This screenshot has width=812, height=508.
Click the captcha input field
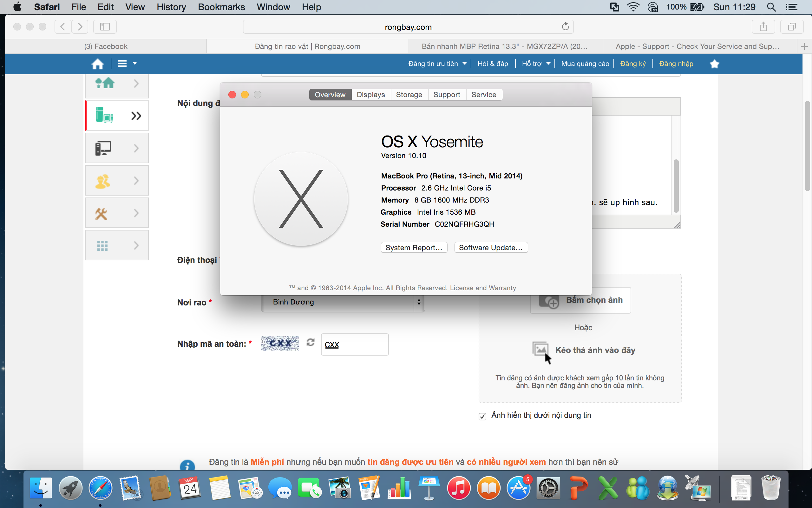[x=355, y=344]
